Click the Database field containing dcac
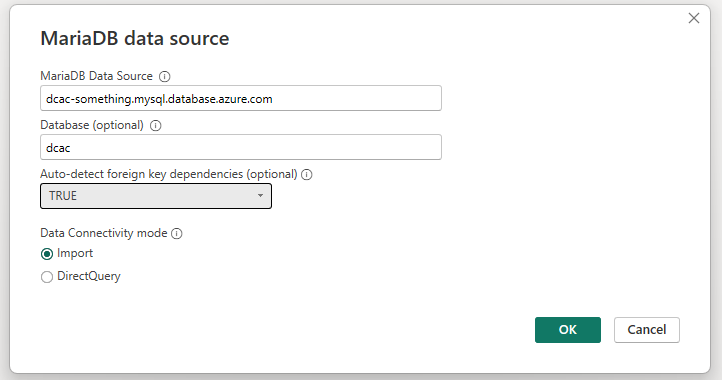Screen dimensions: 722x380 241,147
